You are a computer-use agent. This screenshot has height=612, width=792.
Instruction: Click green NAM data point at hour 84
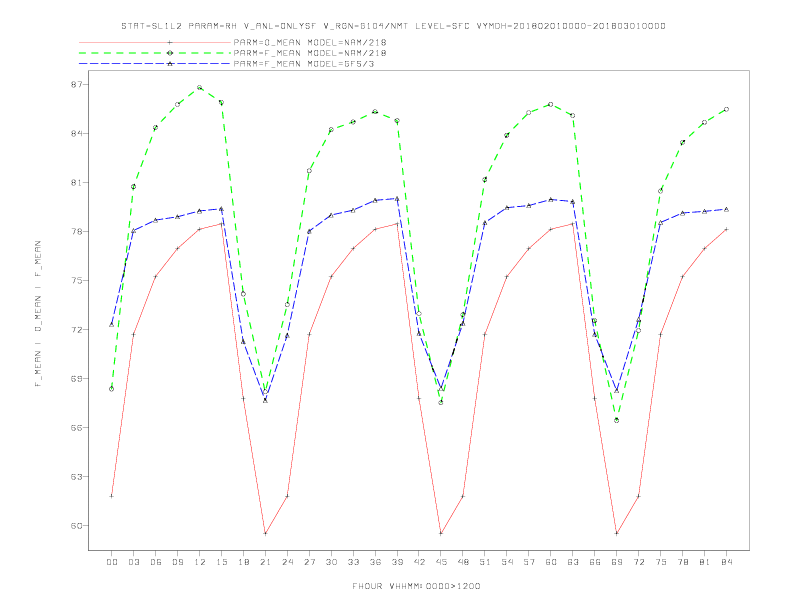pyautogui.click(x=726, y=109)
